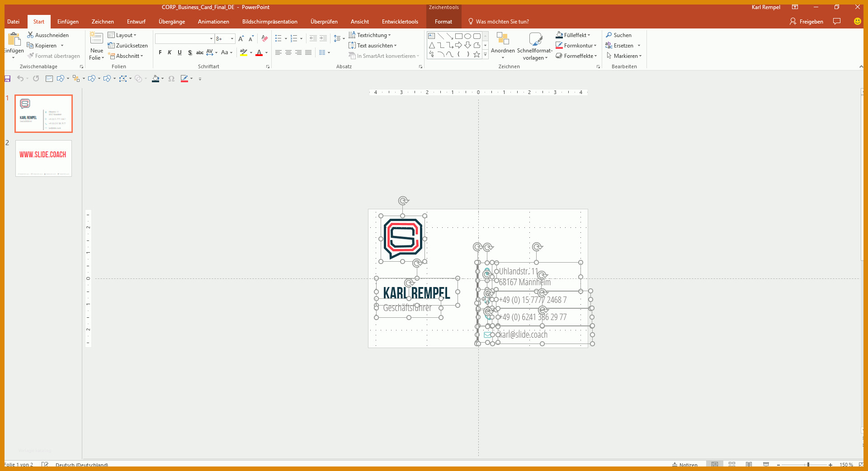Open the Text ausrichten dropdown
The height and width of the screenshot is (471, 868).
click(373, 46)
